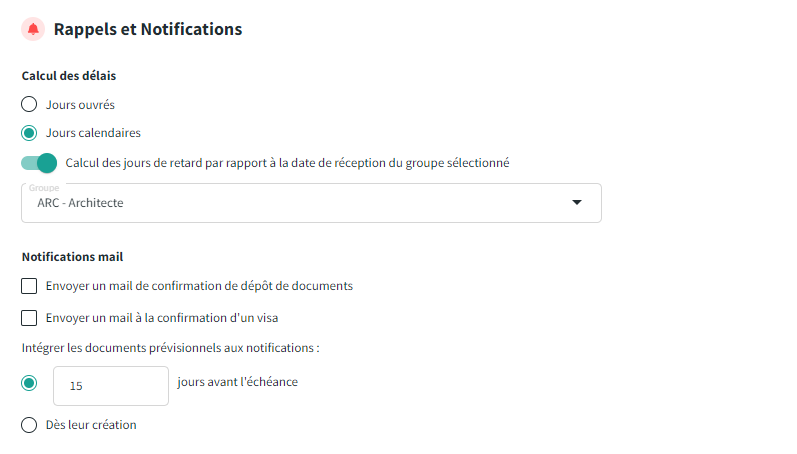Click the "Jours calendaires" label text
The width and height of the screenshot is (797, 454).
(93, 132)
